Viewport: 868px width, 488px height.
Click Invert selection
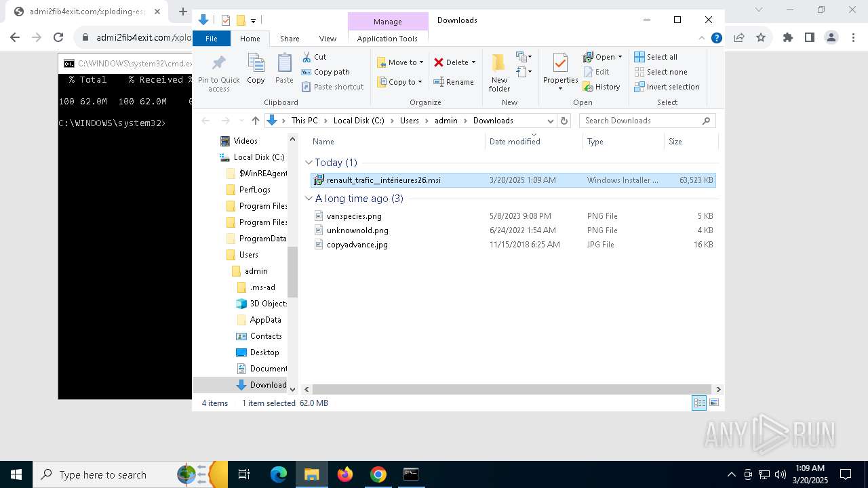point(667,87)
